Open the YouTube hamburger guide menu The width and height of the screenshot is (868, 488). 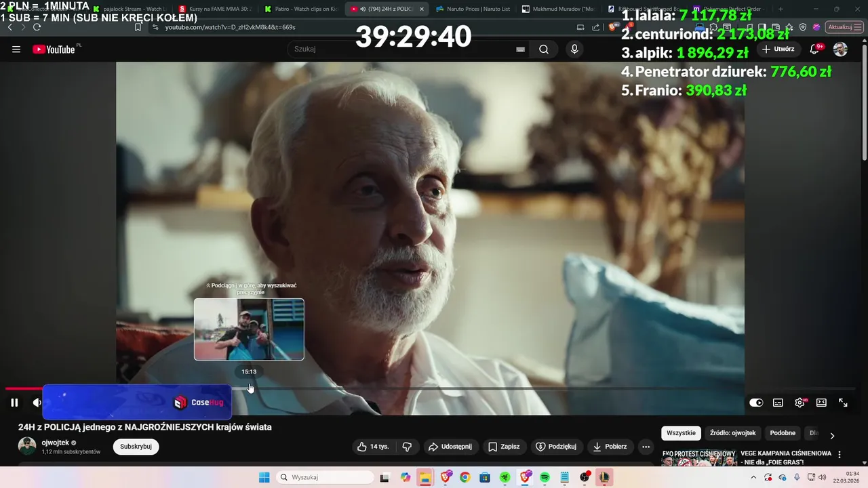point(16,49)
